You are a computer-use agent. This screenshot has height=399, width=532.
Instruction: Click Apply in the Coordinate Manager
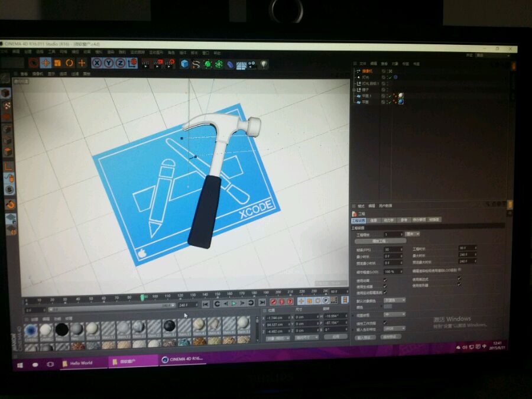pos(336,337)
